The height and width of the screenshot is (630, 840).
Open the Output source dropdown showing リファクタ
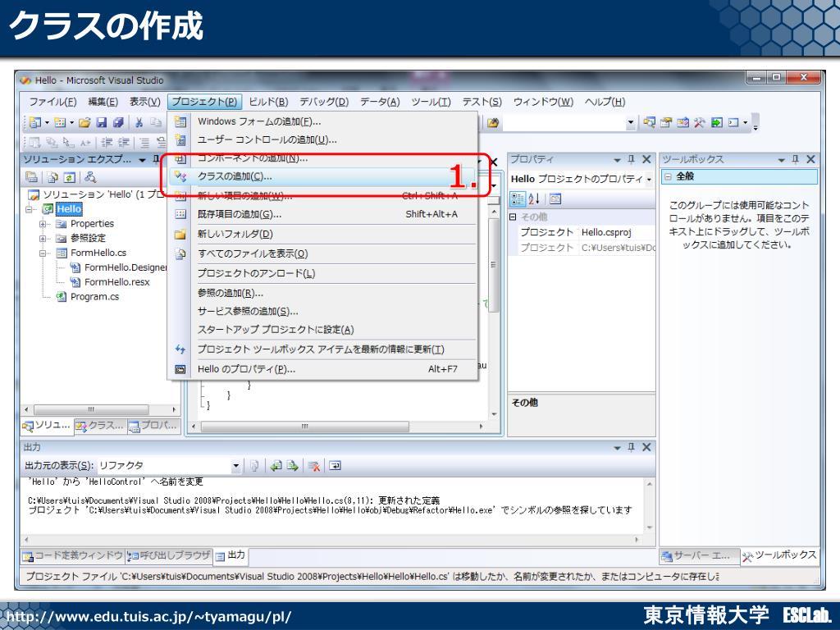(x=235, y=466)
